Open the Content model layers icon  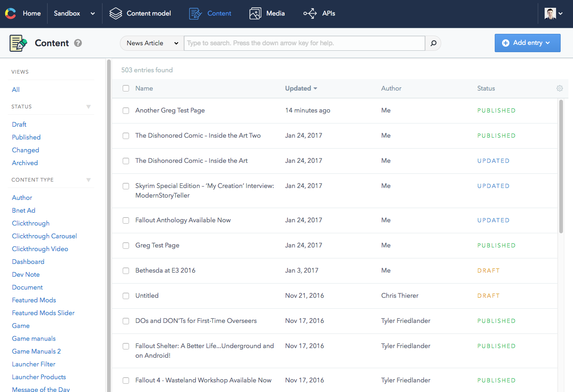(x=116, y=13)
